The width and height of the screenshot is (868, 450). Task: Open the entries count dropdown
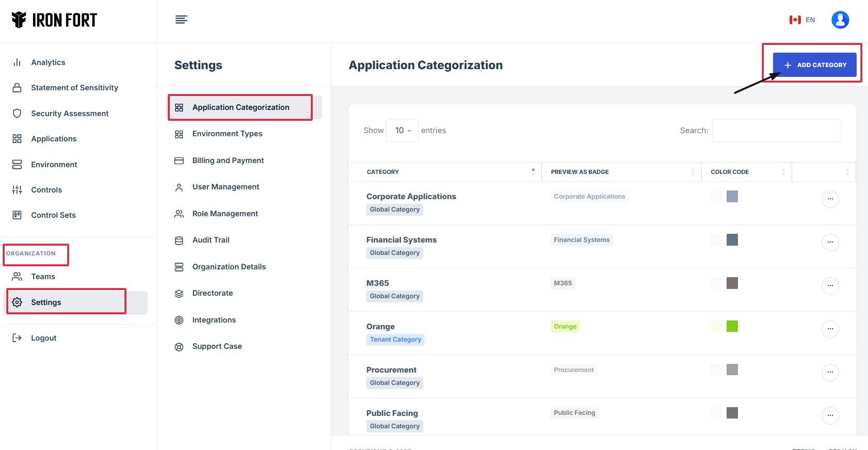pyautogui.click(x=402, y=131)
